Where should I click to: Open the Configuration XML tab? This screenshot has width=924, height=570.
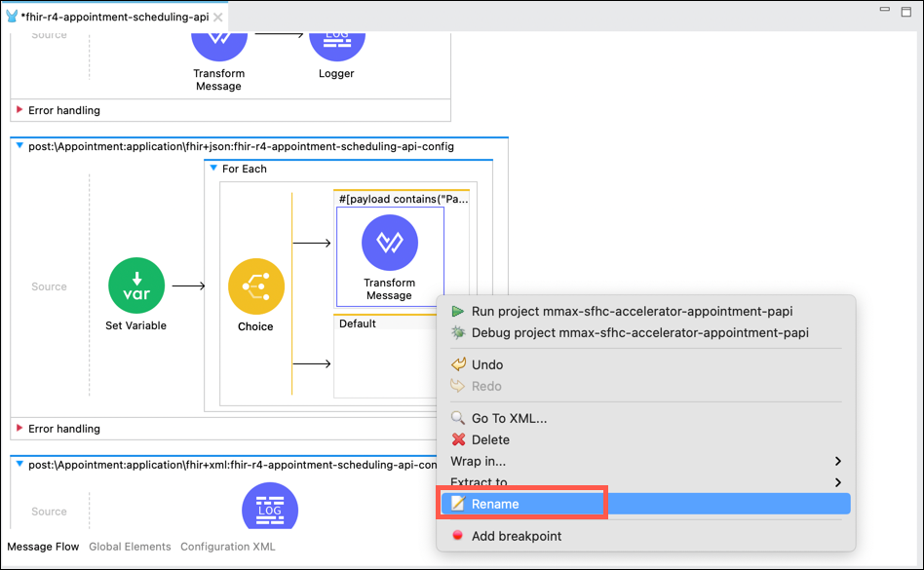pos(227,547)
